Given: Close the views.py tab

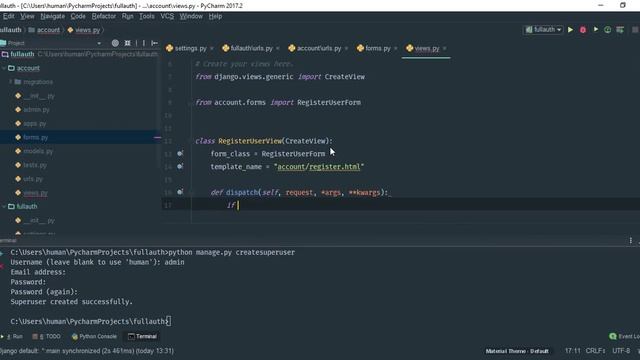Looking at the screenshot, I should [x=444, y=49].
